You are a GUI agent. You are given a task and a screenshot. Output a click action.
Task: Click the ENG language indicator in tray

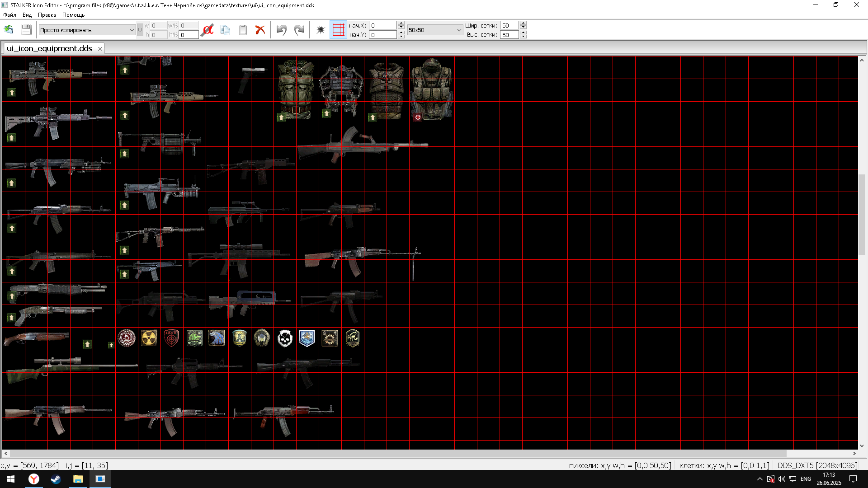[x=806, y=479]
